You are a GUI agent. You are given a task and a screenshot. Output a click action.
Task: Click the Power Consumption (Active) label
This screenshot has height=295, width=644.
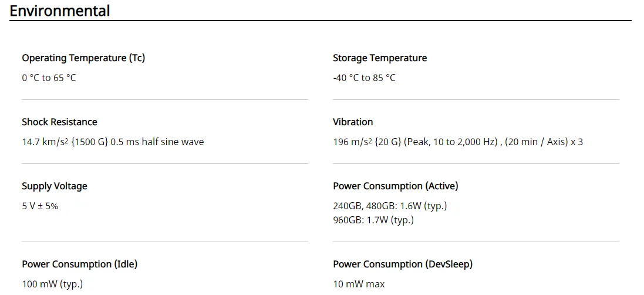[396, 186]
